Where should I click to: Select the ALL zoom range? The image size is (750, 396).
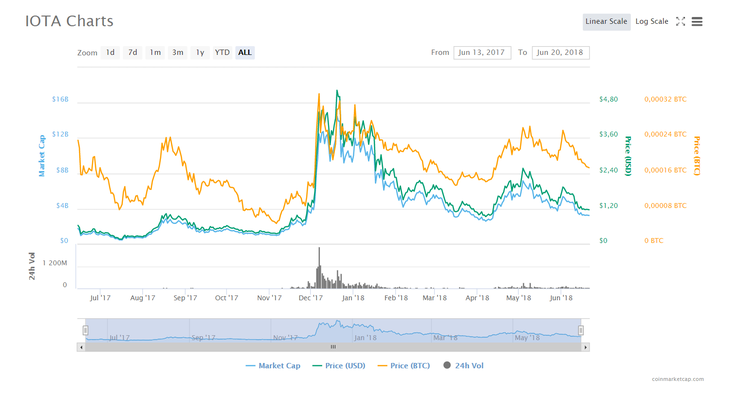[x=245, y=53]
